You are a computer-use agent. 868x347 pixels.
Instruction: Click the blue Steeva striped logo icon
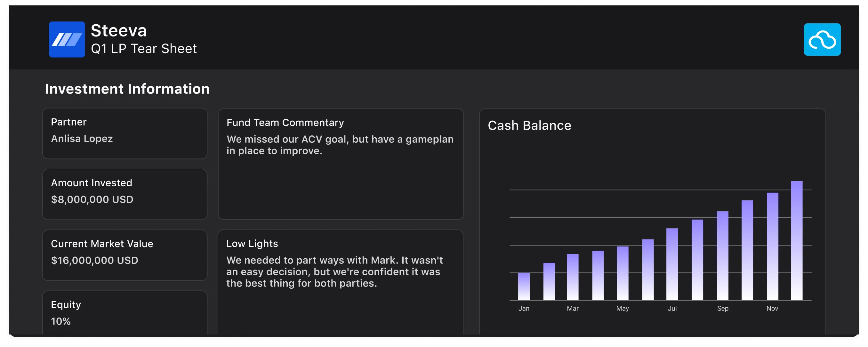tap(67, 39)
